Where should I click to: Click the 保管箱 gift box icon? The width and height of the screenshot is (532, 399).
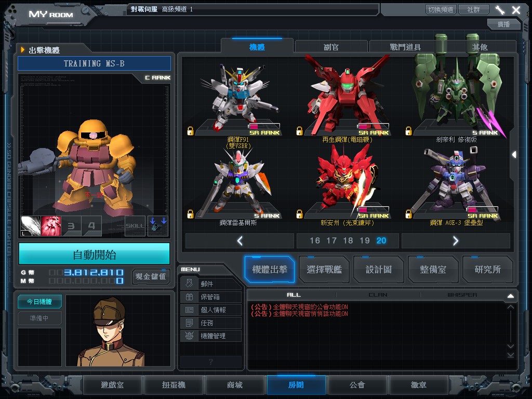click(x=189, y=297)
